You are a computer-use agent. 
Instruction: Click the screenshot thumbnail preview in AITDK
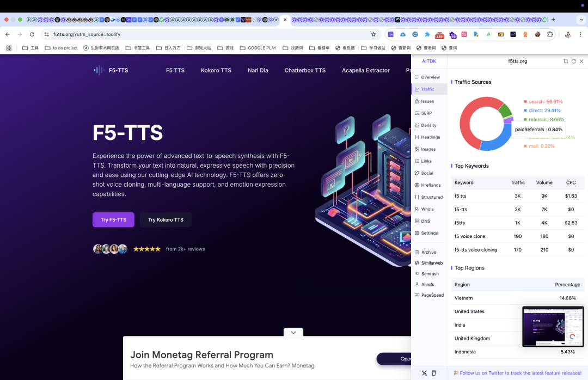pos(553,326)
